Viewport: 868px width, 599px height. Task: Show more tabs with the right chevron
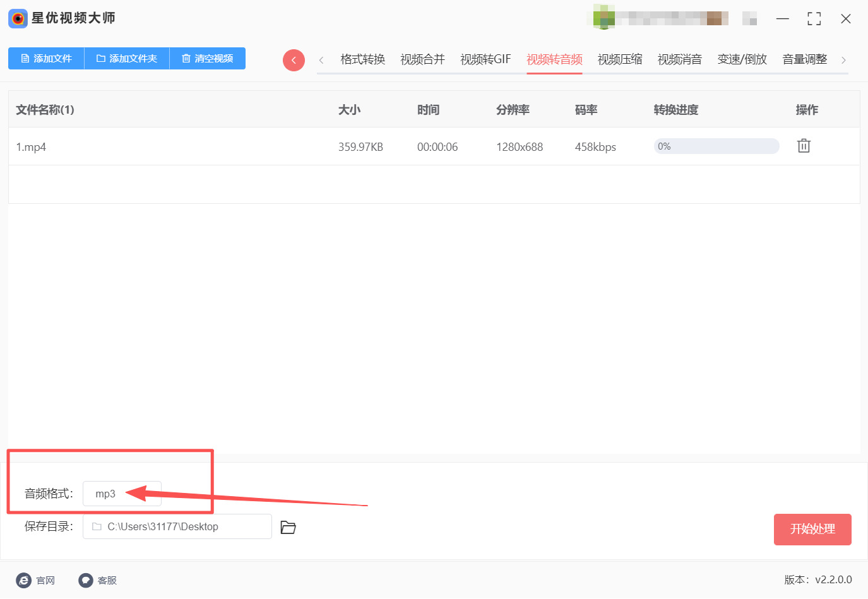coord(843,60)
